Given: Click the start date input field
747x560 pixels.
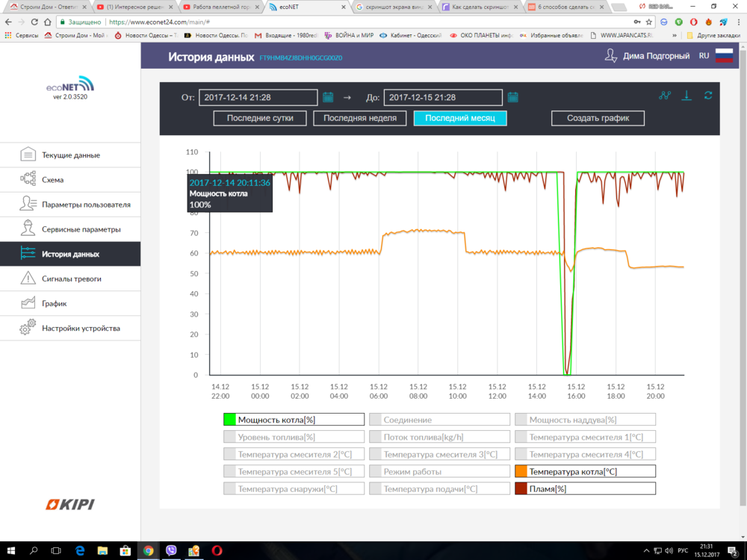Looking at the screenshot, I should pos(258,97).
